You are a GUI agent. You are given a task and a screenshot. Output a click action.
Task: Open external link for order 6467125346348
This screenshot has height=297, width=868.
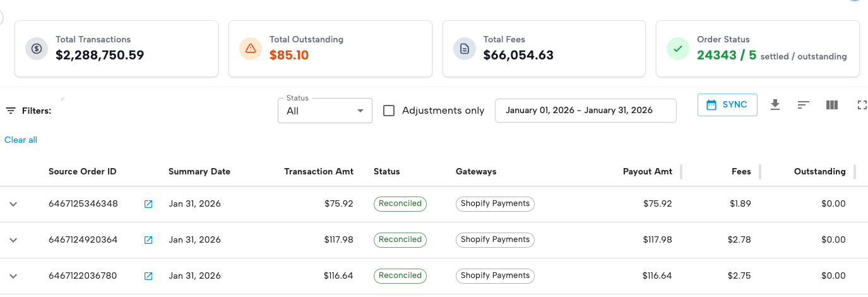(148, 204)
